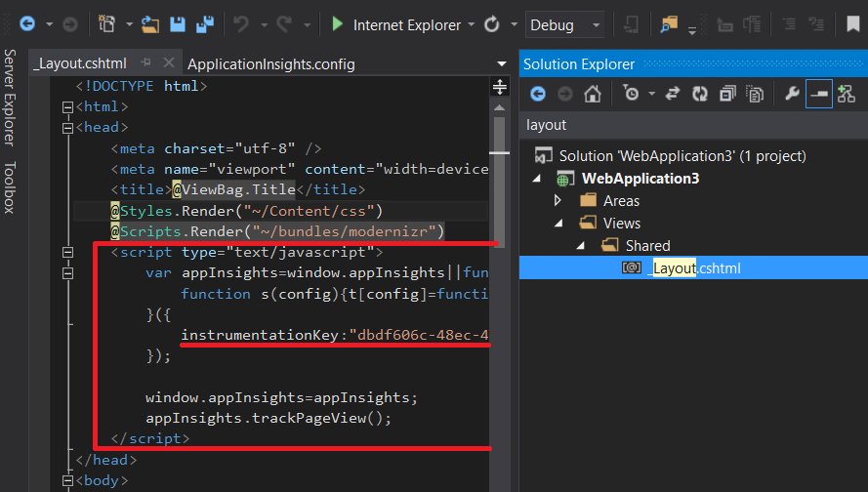Image resolution: width=868 pixels, height=492 pixels.
Task: Collapse the script block outline
Action: 67,253
